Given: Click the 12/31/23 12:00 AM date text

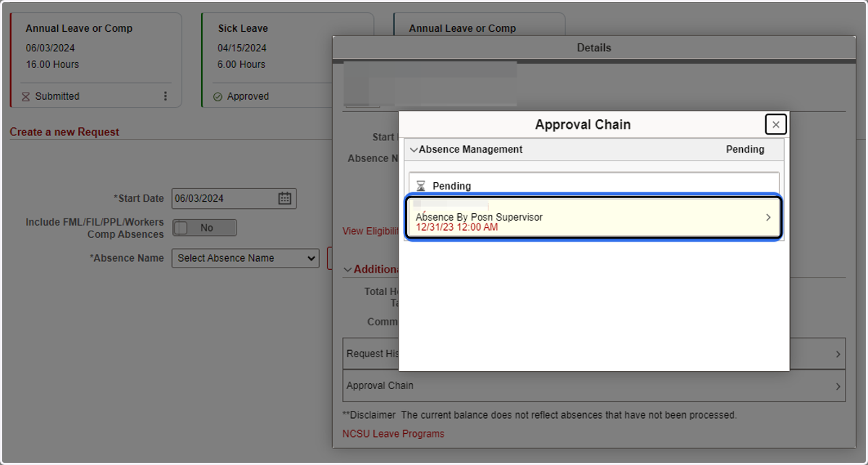Looking at the screenshot, I should [456, 227].
